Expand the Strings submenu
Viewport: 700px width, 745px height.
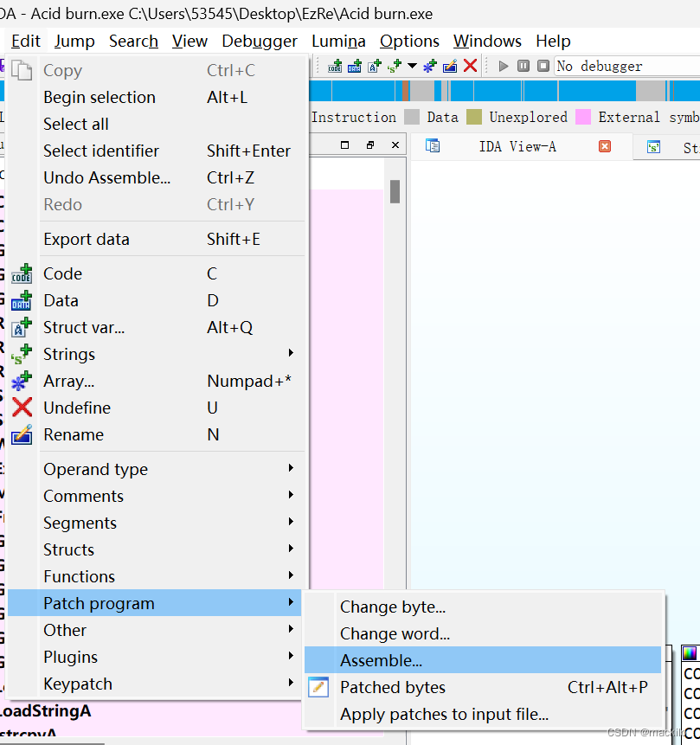pyautogui.click(x=155, y=355)
